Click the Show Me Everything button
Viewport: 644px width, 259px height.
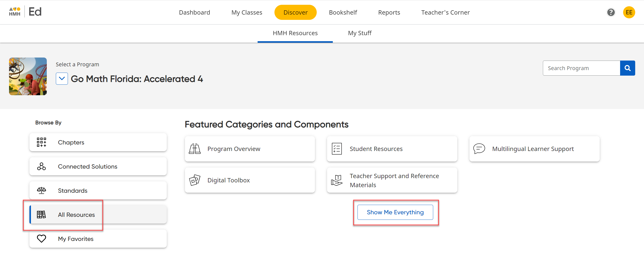[395, 212]
